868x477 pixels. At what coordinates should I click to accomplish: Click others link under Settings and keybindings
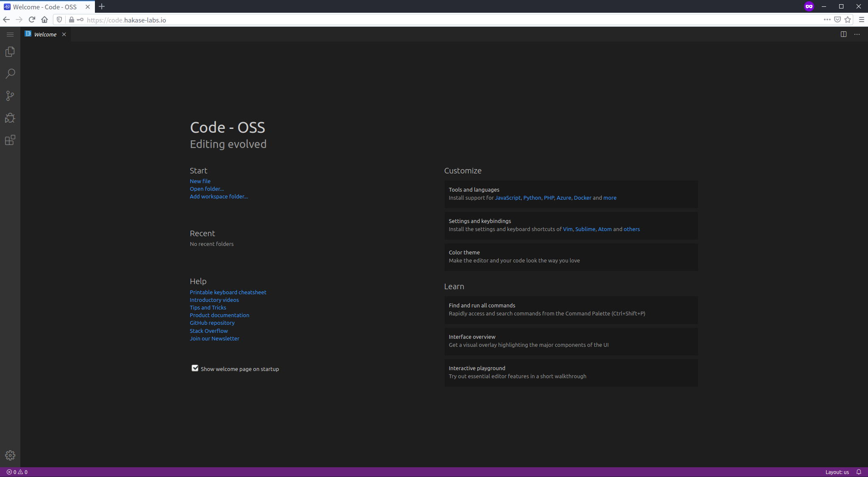(632, 229)
